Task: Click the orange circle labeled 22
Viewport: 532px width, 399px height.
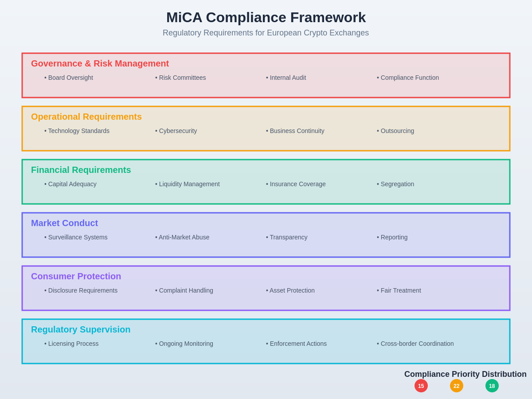Action: point(457,386)
